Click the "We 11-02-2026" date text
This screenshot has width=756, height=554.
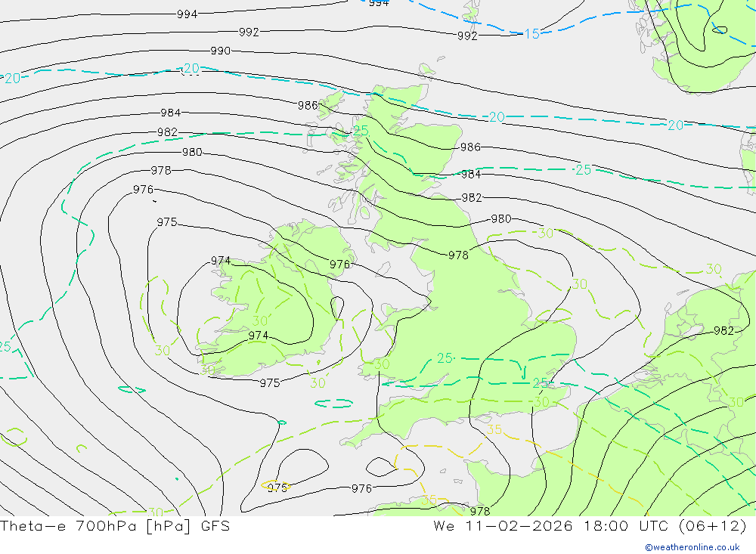point(503,525)
